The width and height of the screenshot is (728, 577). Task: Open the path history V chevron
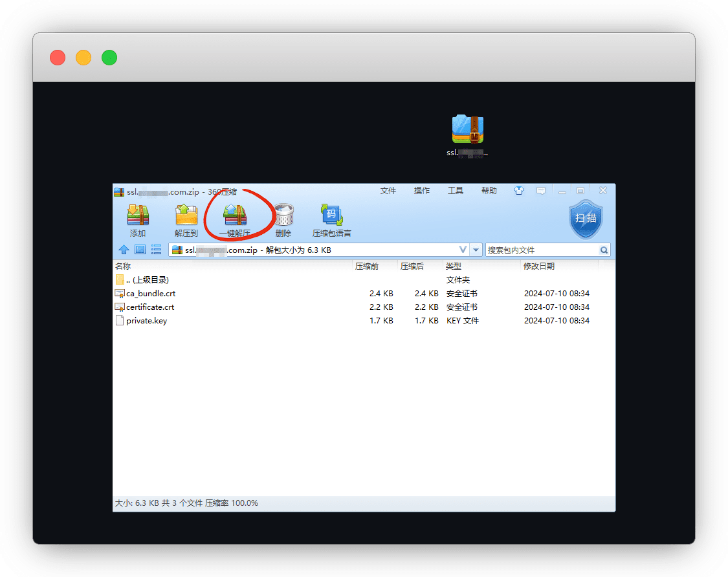463,250
